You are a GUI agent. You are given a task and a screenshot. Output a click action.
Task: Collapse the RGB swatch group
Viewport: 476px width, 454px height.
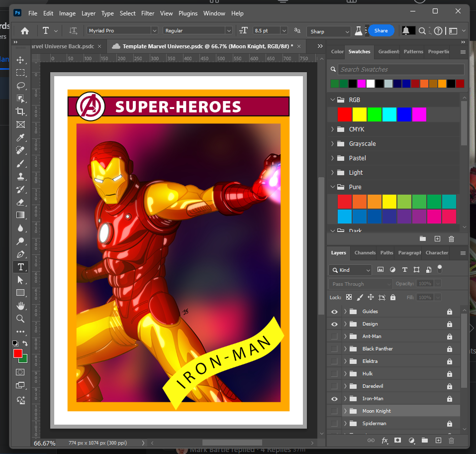pos(333,100)
